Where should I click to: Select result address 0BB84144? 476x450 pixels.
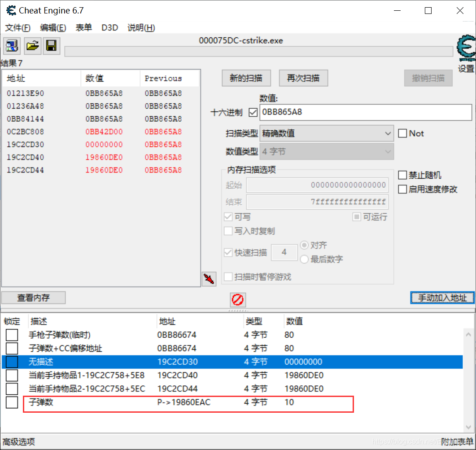pos(26,119)
